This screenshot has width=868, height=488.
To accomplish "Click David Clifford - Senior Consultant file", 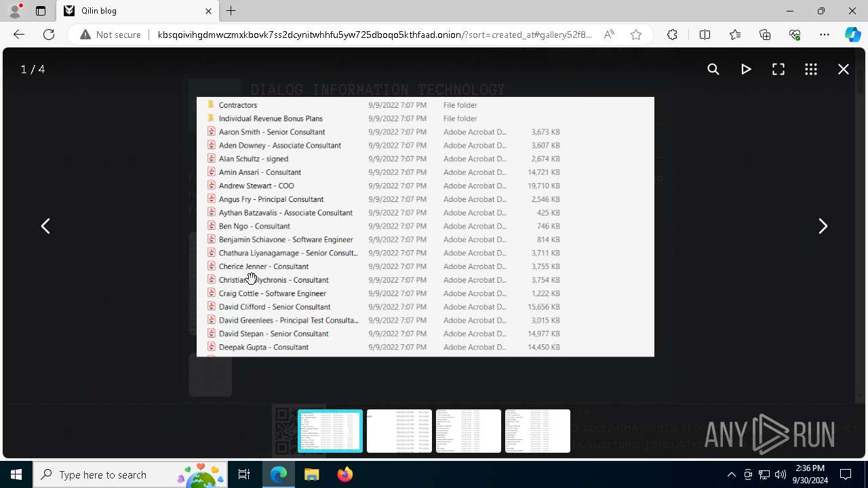I will tap(425, 307).
